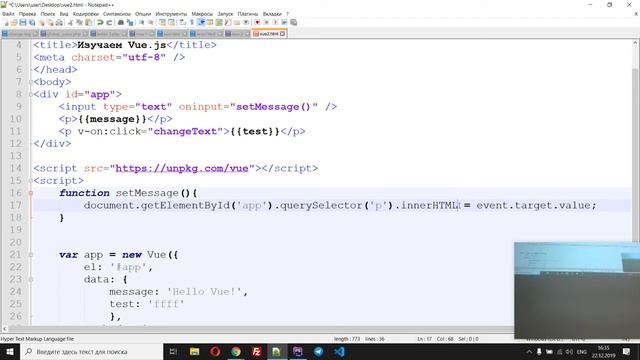Image resolution: width=640 pixels, height=360 pixels.
Task: Click the Replace toolbar icon
Action: [130, 22]
